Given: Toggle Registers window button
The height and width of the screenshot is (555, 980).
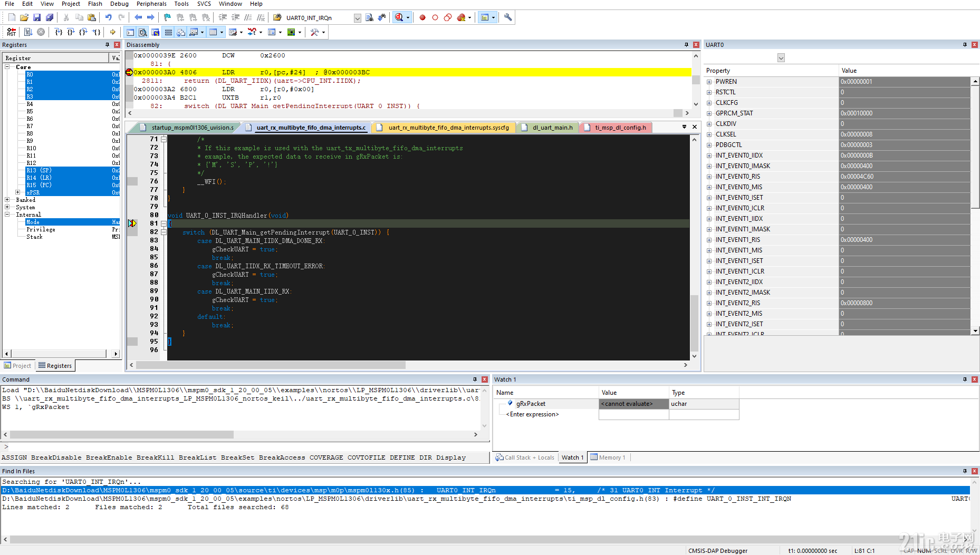Looking at the screenshot, I should coord(168,32).
